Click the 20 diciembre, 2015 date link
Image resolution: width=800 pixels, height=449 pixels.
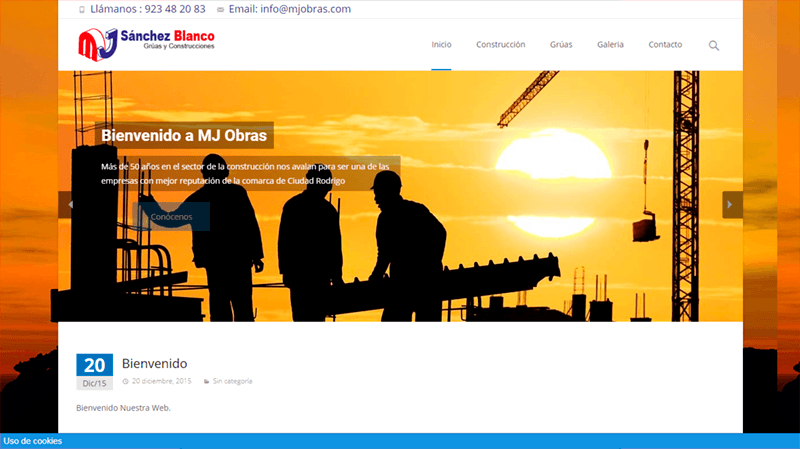pos(162,381)
